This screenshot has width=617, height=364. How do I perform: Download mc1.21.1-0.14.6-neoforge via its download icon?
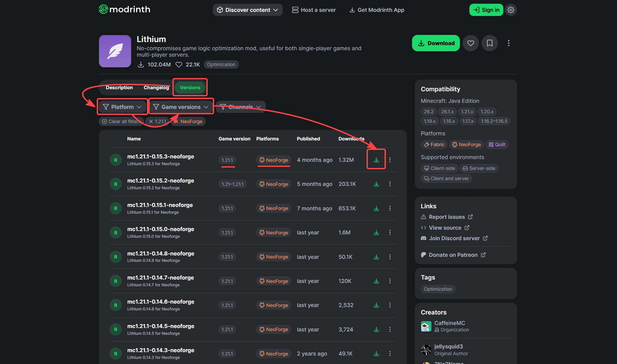click(376, 305)
